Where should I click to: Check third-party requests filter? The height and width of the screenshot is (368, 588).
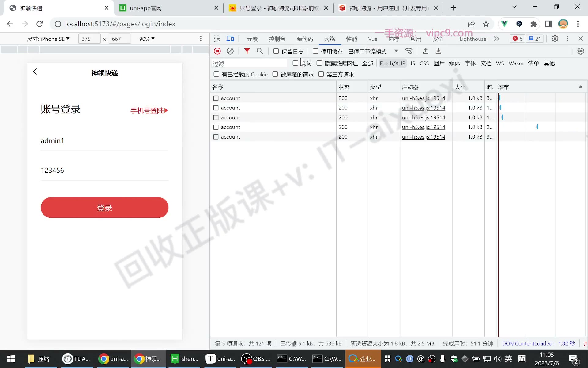(321, 74)
